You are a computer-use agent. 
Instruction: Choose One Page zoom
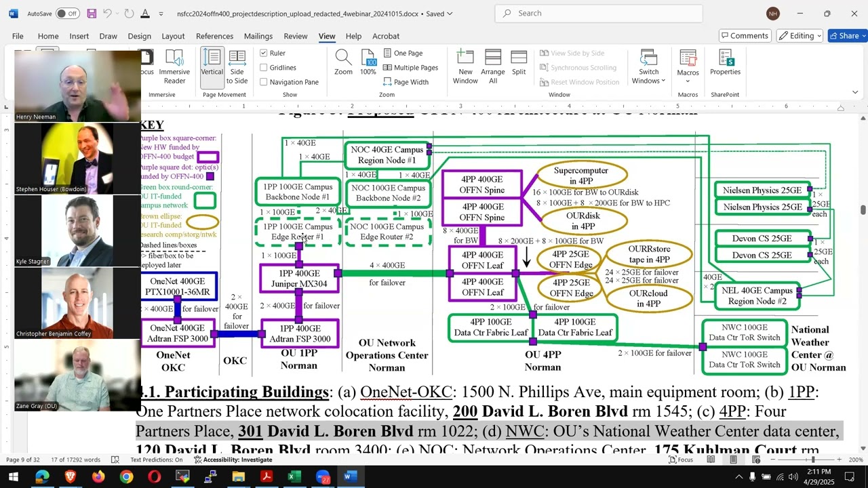403,53
